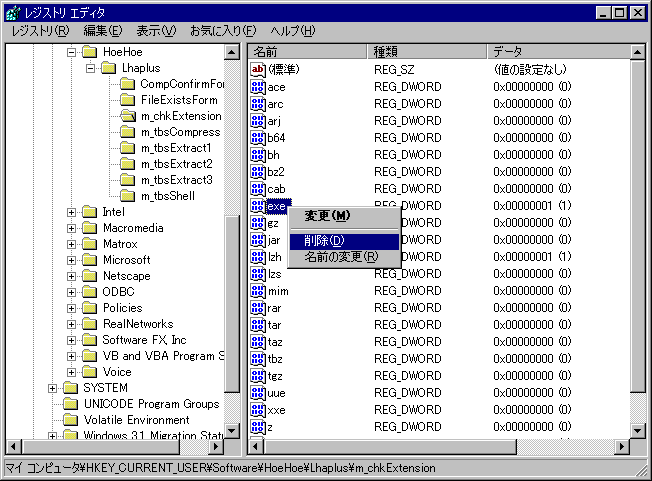Viewport: 652px width, 481px height.
Task: Sort values by the 名前 column header
Action: coord(306,51)
